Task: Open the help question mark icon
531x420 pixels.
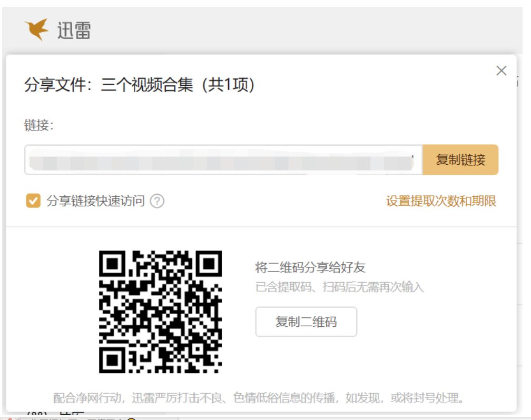Action: 157,201
